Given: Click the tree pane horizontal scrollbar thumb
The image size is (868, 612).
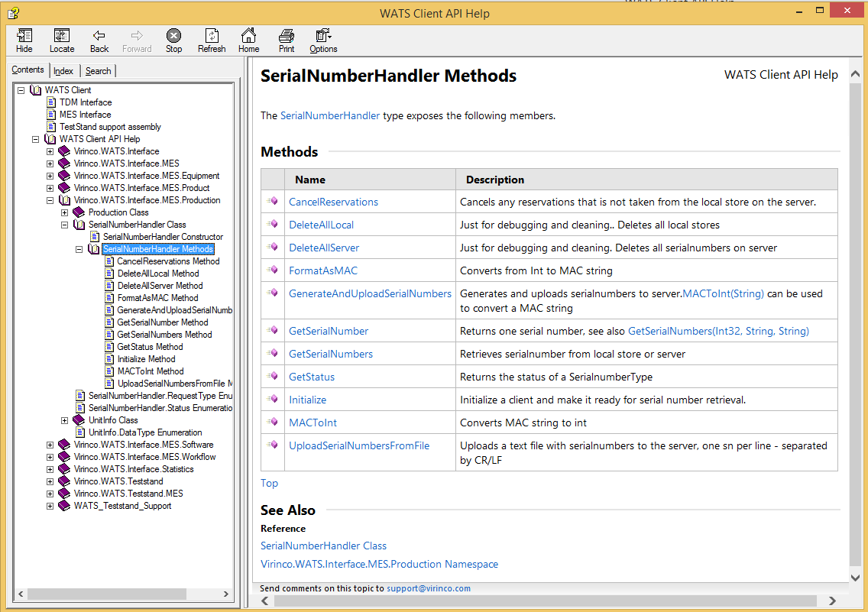Looking at the screenshot, I should [x=107, y=594].
